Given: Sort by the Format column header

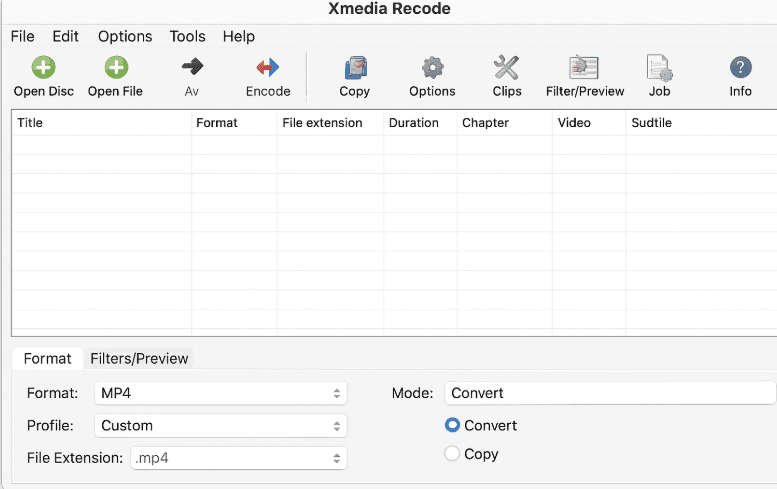Looking at the screenshot, I should (234, 123).
